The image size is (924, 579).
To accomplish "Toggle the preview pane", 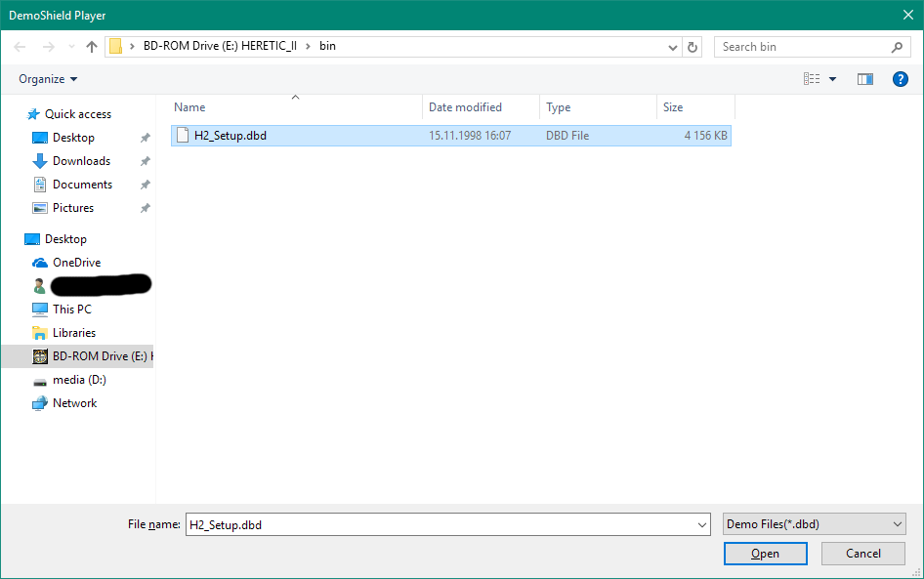I will (x=865, y=79).
